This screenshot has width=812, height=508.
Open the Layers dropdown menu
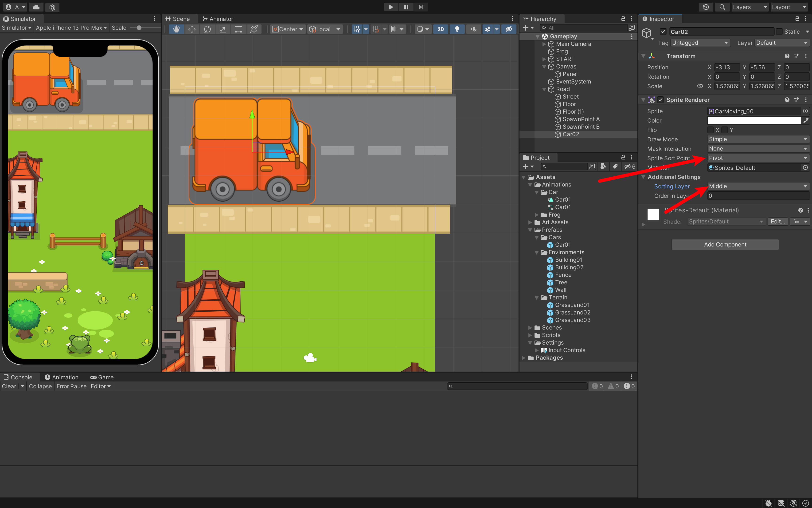click(750, 7)
